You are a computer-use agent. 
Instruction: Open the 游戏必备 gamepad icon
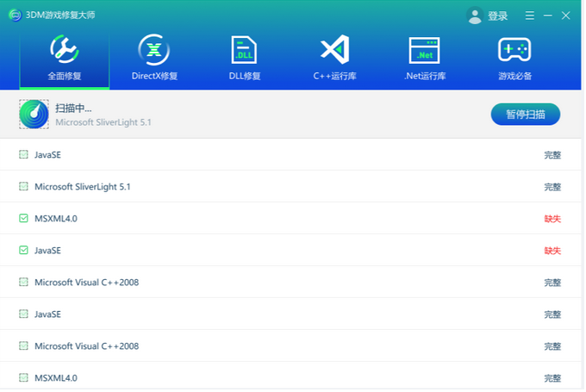514,50
